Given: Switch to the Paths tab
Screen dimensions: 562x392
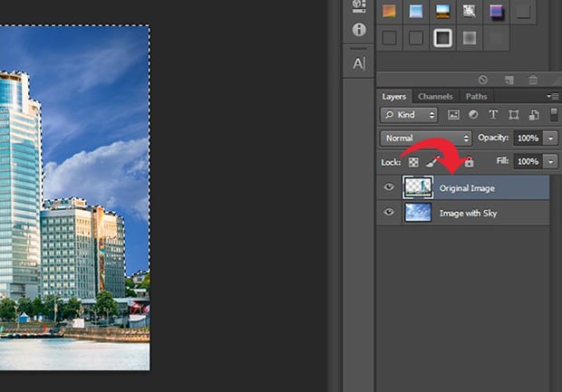Looking at the screenshot, I should click(476, 97).
